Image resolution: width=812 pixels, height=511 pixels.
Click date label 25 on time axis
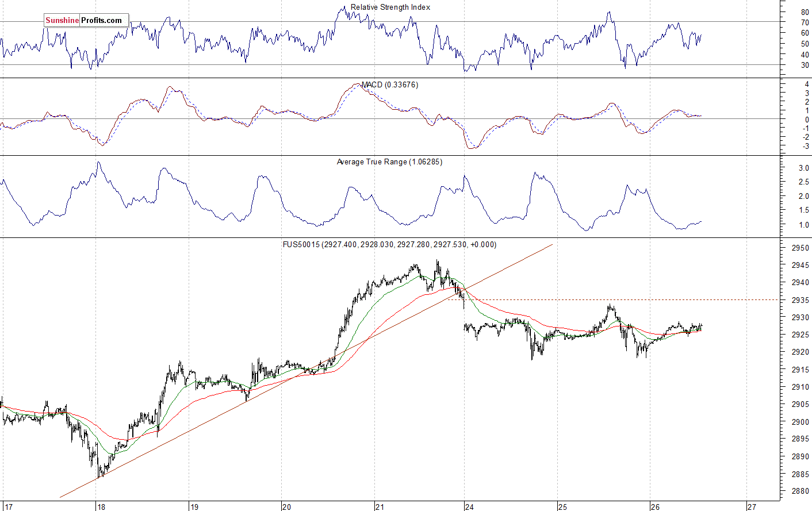tap(562, 507)
